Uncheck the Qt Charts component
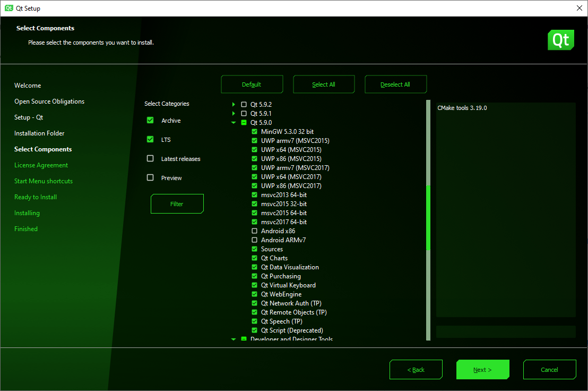Viewport: 588px width, 391px height. coord(254,258)
